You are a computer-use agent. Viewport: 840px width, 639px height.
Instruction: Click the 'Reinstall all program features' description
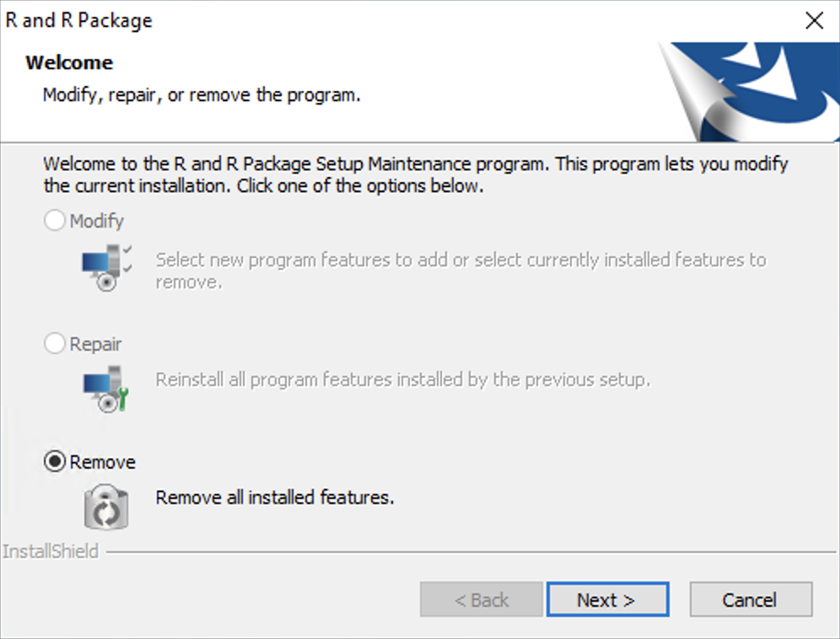click(403, 379)
